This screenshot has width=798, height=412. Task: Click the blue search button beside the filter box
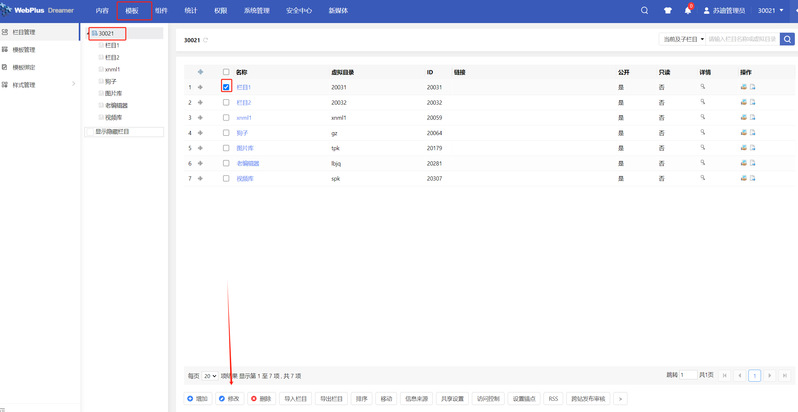tap(788, 39)
